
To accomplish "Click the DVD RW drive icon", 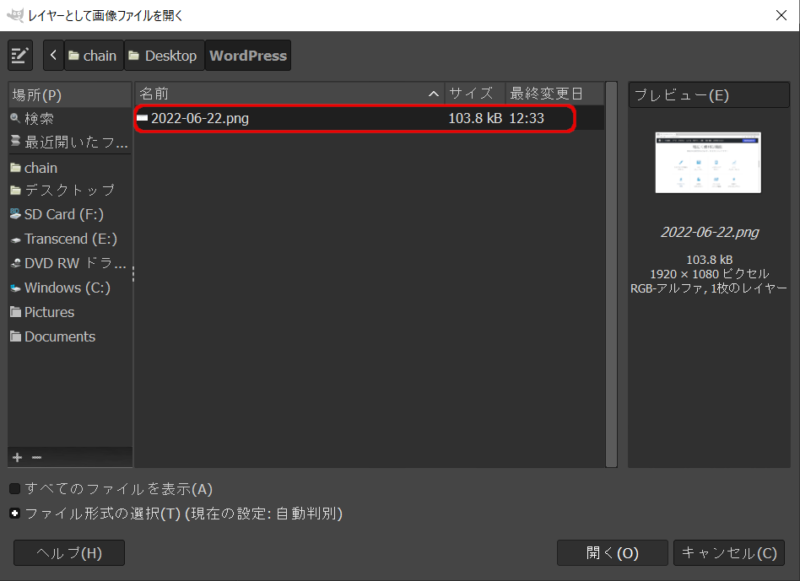I will (x=15, y=263).
